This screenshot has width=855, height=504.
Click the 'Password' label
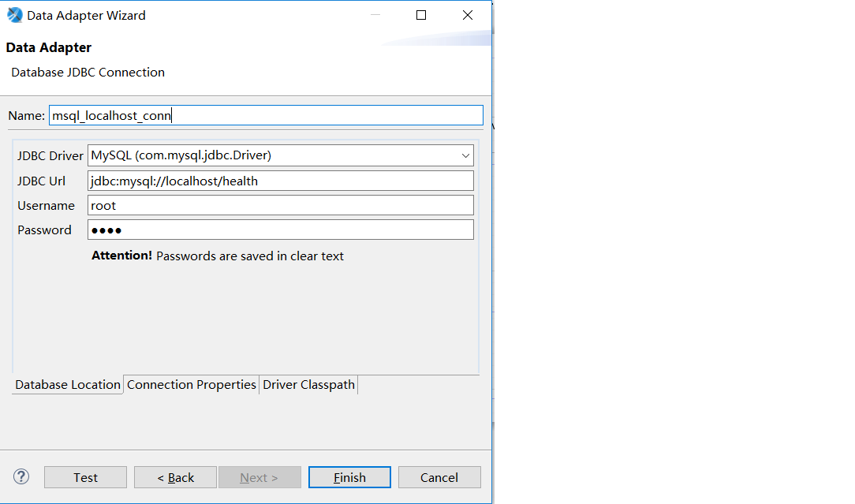pos(44,230)
